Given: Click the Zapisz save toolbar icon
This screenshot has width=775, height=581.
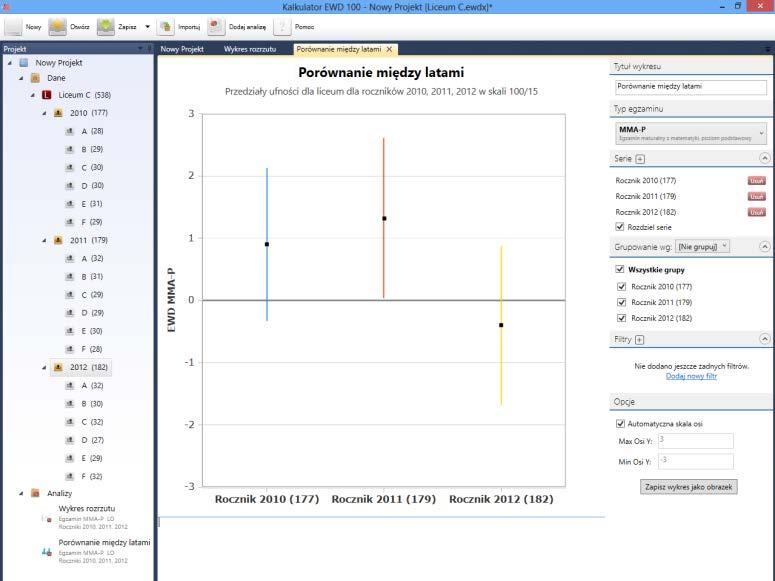Looking at the screenshot, I should [106, 27].
